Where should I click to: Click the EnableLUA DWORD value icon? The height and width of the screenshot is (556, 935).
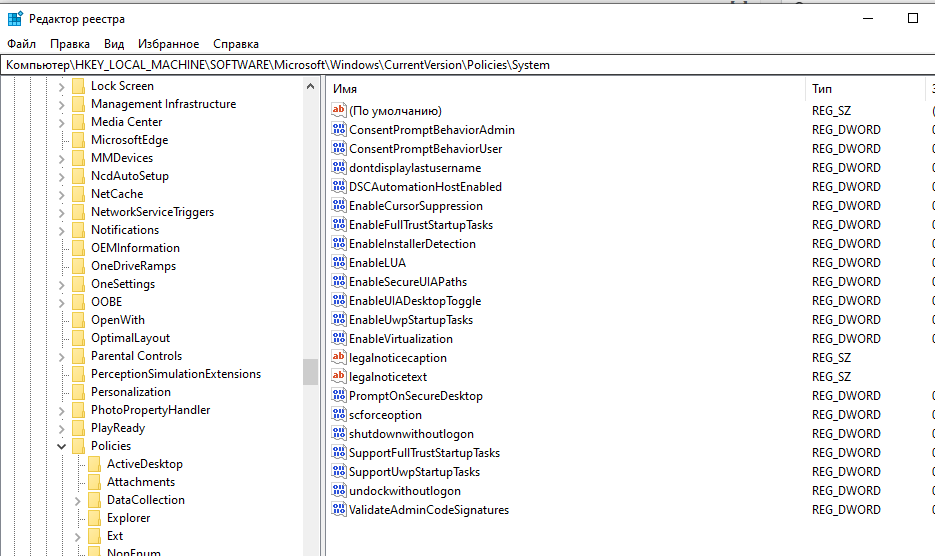(x=338, y=263)
